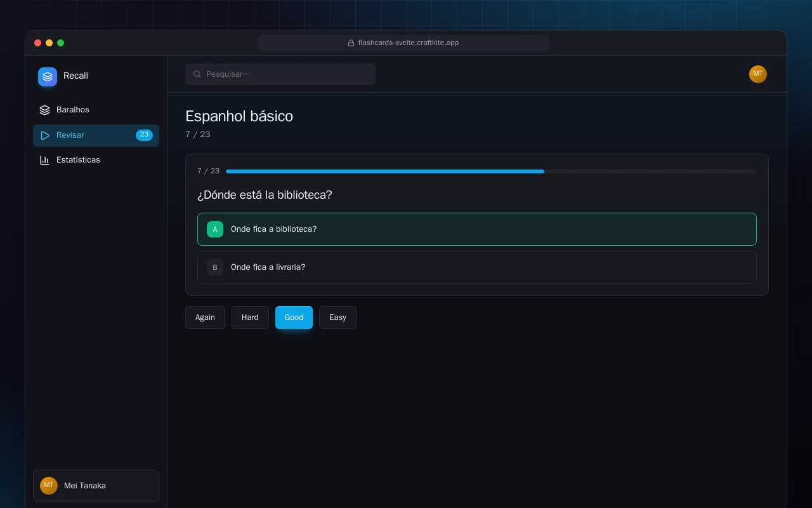The image size is (812, 508).
Task: Click the MT avatar beside Mei Tanaka
Action: 49,486
